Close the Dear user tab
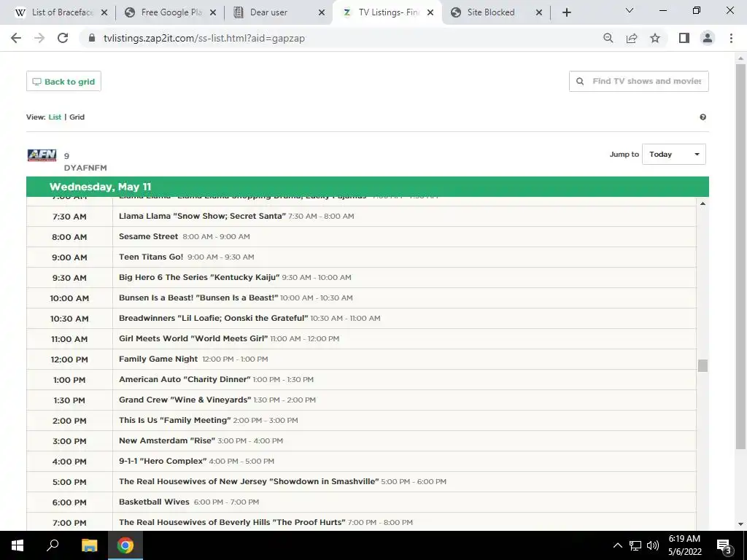The image size is (747, 560). click(322, 12)
